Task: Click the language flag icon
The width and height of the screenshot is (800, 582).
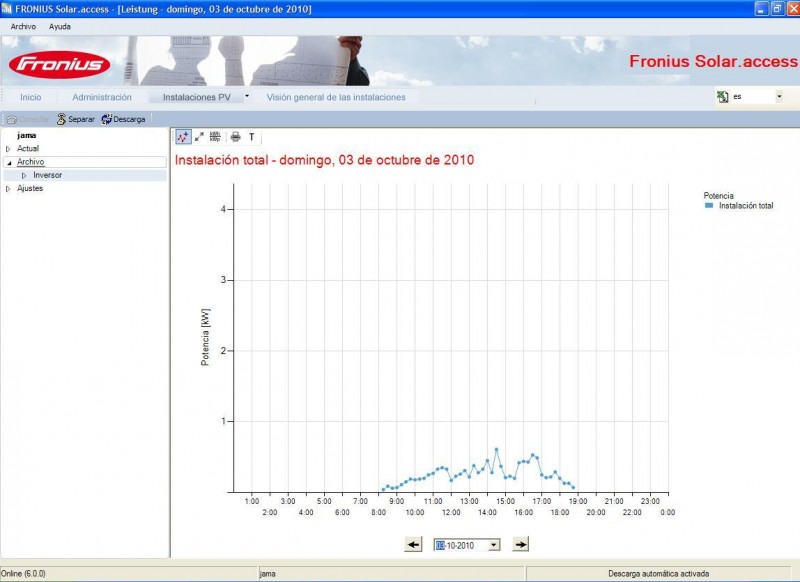Action: tap(722, 96)
